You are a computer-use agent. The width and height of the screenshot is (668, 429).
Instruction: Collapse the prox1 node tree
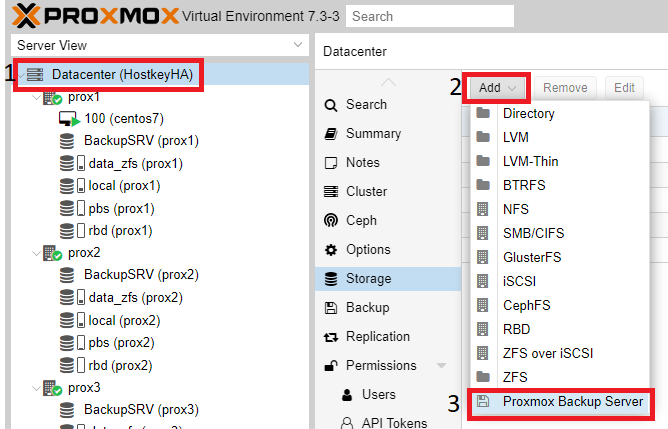pos(36,98)
